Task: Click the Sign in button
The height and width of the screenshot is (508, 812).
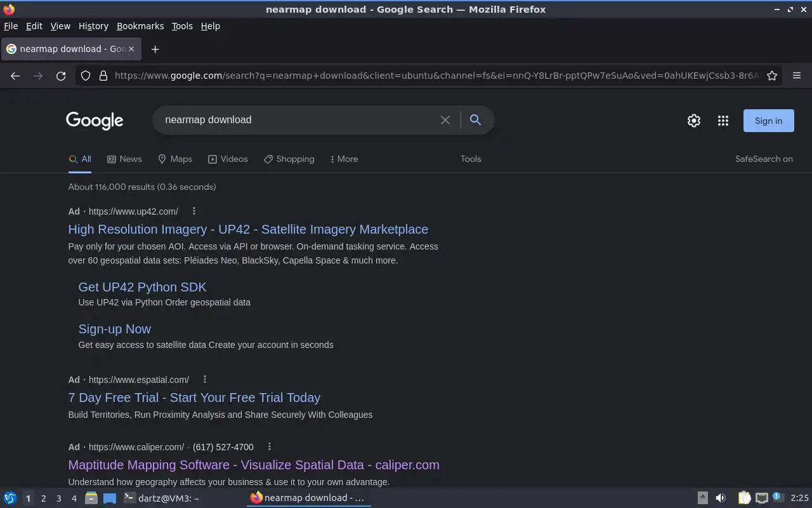Action: click(x=768, y=121)
